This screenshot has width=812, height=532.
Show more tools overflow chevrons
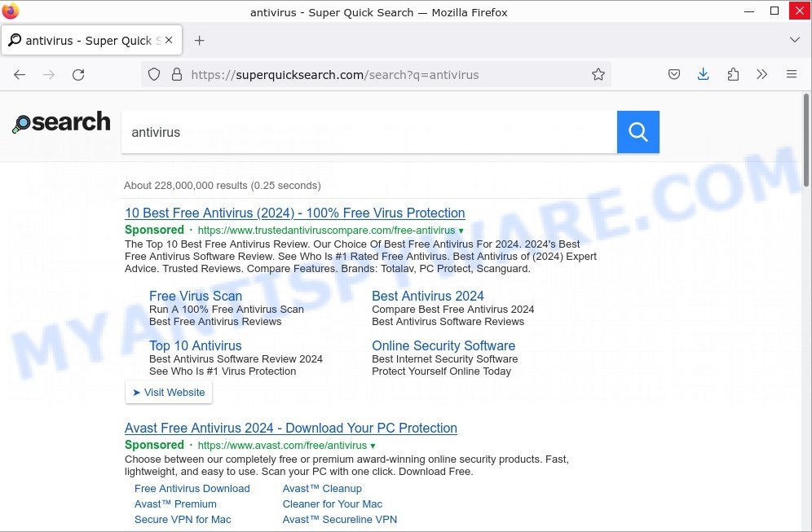click(761, 74)
